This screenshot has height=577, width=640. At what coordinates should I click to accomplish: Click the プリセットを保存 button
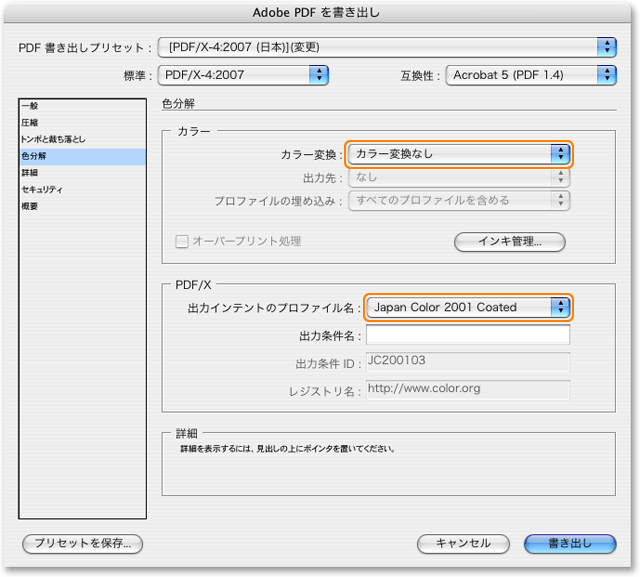83,543
